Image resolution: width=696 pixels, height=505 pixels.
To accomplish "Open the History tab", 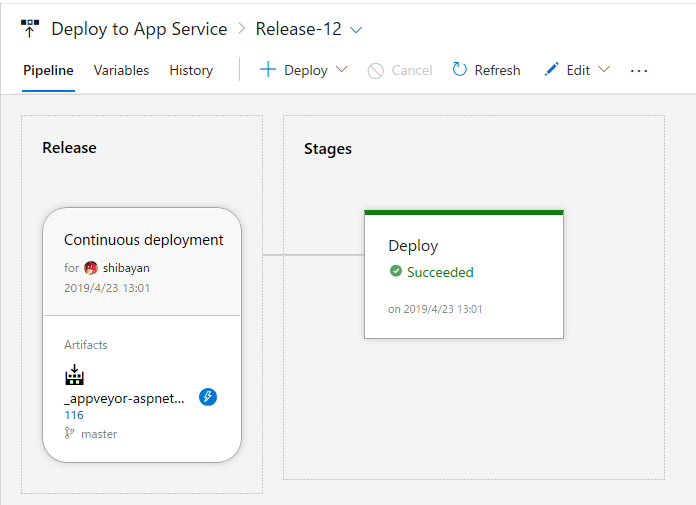I will pos(191,70).
